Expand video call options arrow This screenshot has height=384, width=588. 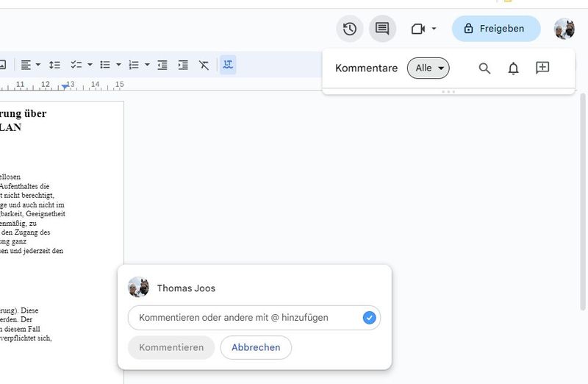pyautogui.click(x=434, y=29)
